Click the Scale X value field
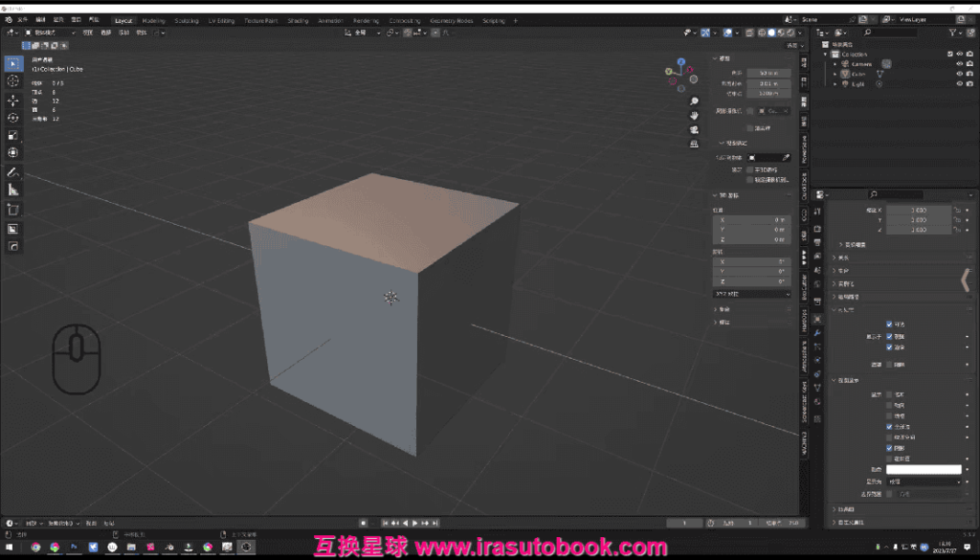 tap(919, 211)
